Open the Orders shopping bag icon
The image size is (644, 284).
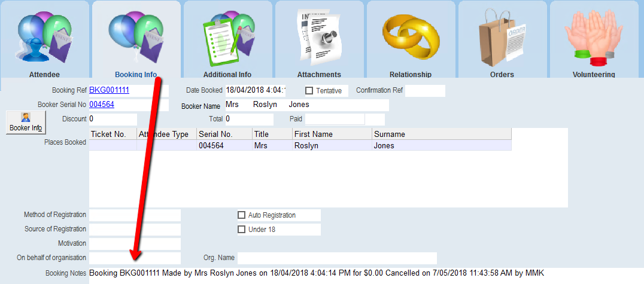pyautogui.click(x=502, y=36)
